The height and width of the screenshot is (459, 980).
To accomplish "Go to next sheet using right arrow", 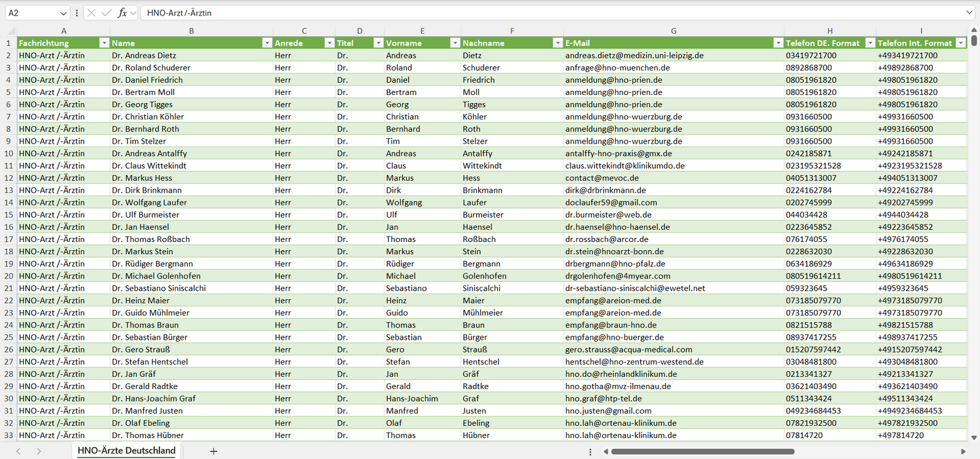I will 39,451.
